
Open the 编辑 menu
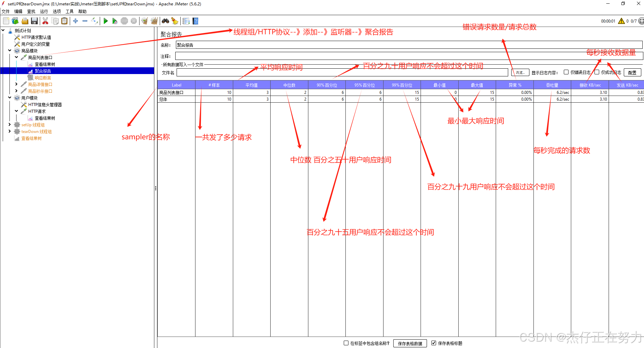18,11
